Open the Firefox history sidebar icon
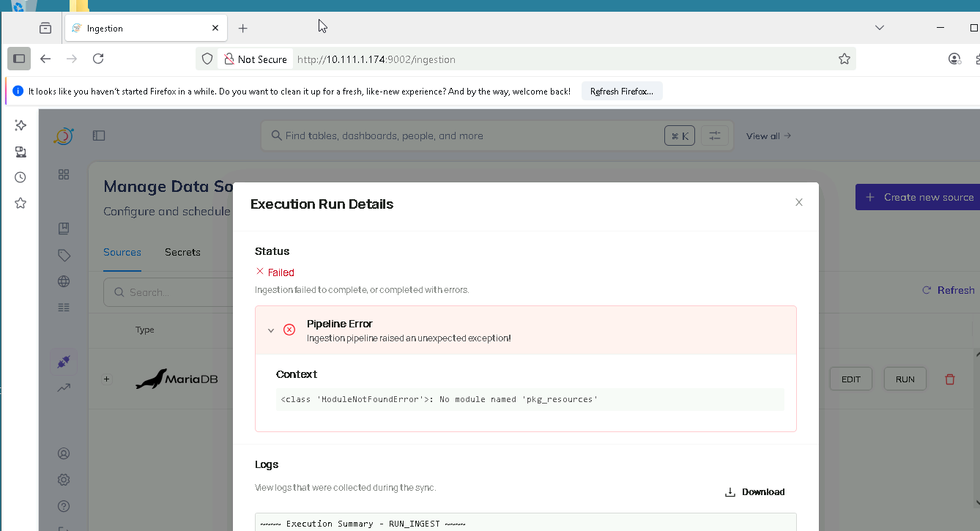Image resolution: width=980 pixels, height=531 pixels. click(x=21, y=177)
